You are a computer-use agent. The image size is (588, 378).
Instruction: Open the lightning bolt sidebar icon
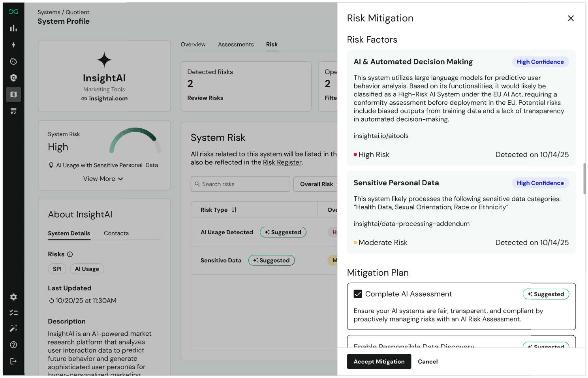(13, 45)
